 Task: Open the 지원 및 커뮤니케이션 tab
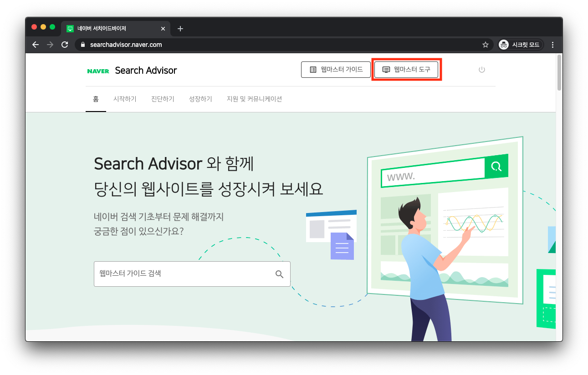[254, 99]
